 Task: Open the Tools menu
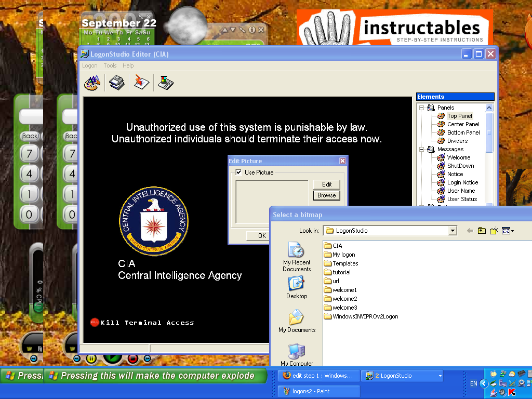click(x=110, y=65)
